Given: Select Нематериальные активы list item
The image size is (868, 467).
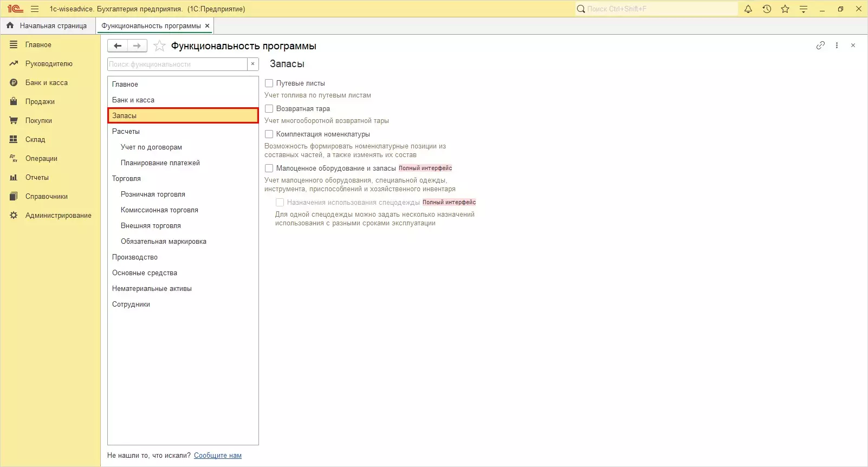Looking at the screenshot, I should click(183, 289).
